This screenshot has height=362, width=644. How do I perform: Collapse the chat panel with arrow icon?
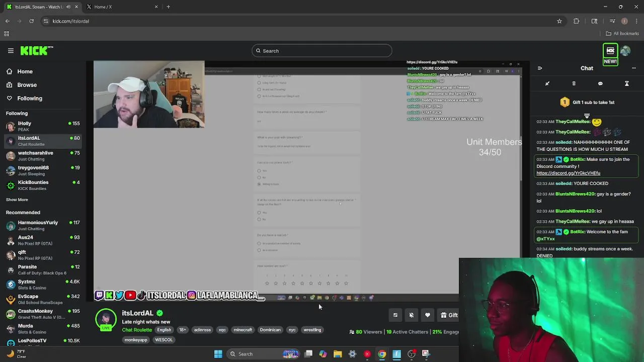(x=539, y=68)
